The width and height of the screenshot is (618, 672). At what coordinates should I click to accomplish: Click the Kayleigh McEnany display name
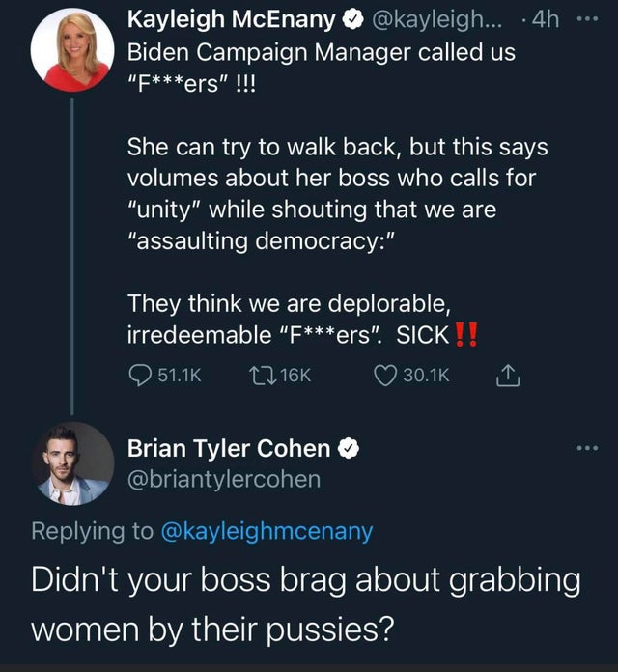click(x=232, y=18)
